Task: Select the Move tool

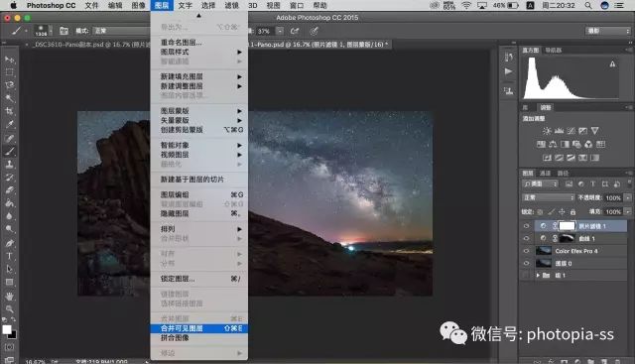Action: (9, 60)
